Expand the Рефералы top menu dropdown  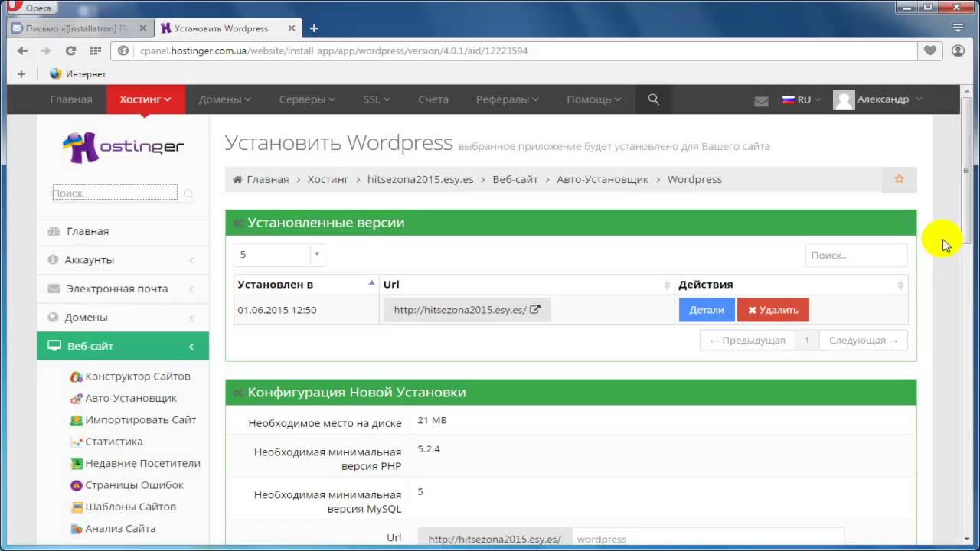point(508,99)
